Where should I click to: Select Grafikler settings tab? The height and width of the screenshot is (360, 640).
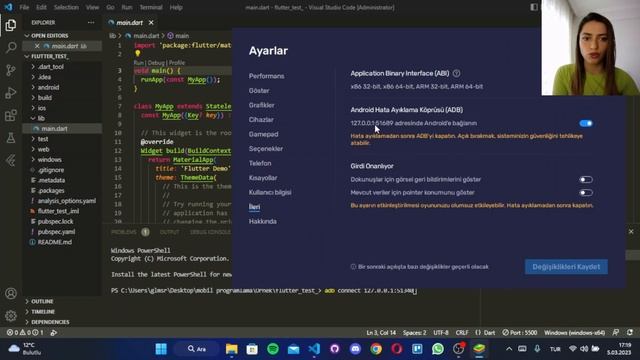[261, 105]
